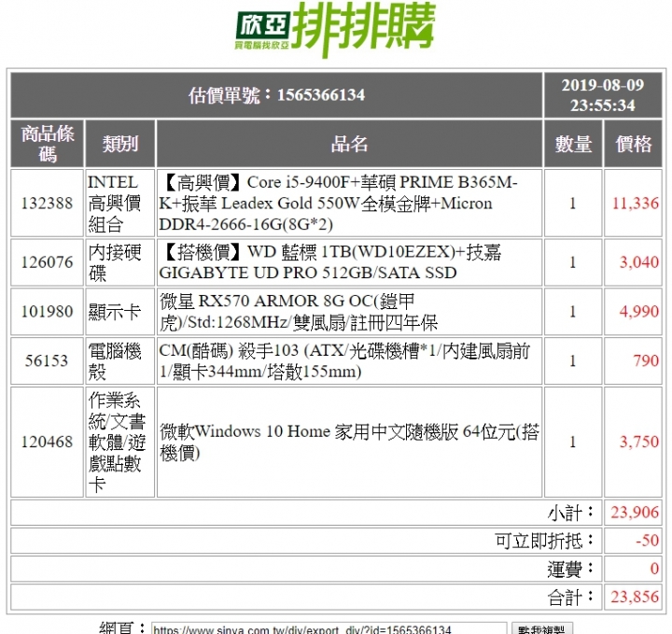Viewport: 672px width, 634px height.
Task: Click the 品名 column header
Action: coord(349,144)
